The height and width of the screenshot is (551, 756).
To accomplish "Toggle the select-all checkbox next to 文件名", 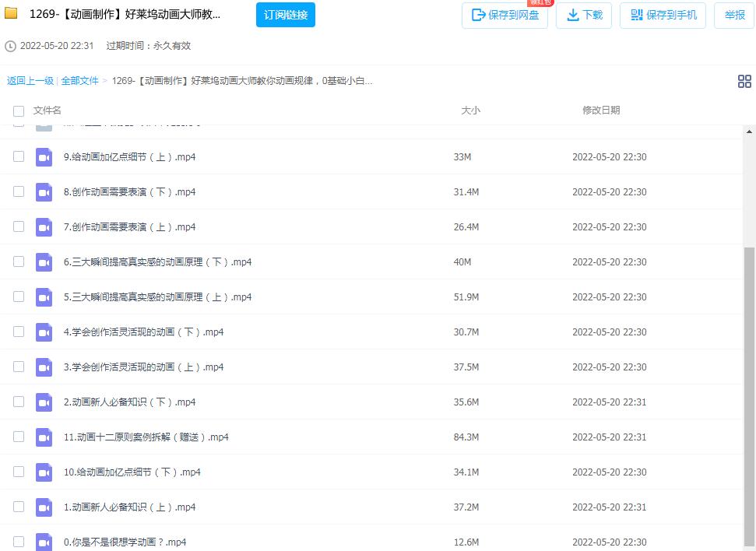I will tap(19, 111).
